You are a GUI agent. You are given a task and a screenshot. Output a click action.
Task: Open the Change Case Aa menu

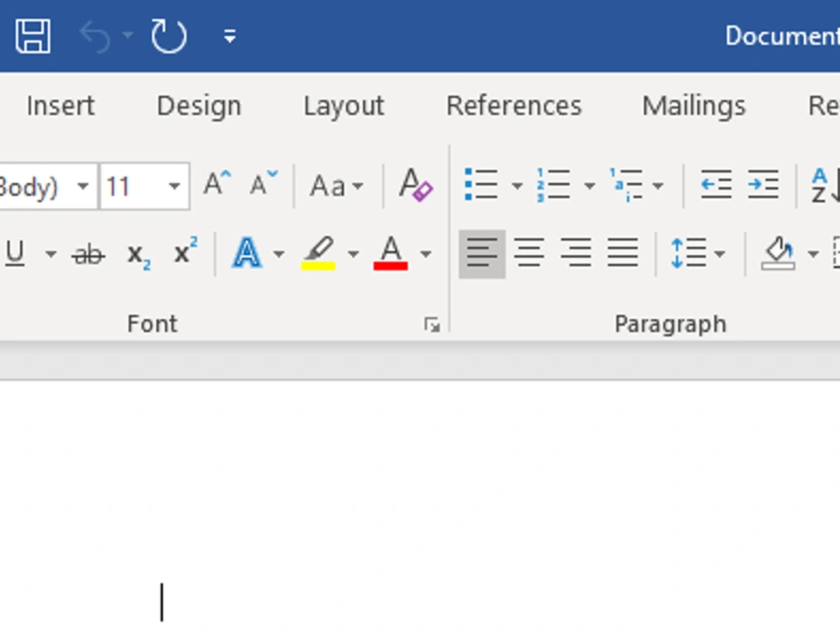[x=337, y=186]
